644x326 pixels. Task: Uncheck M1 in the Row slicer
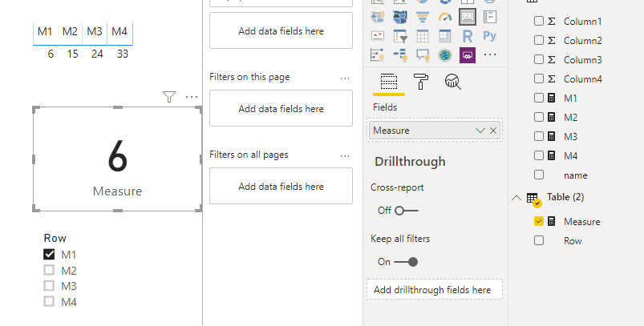click(x=49, y=255)
